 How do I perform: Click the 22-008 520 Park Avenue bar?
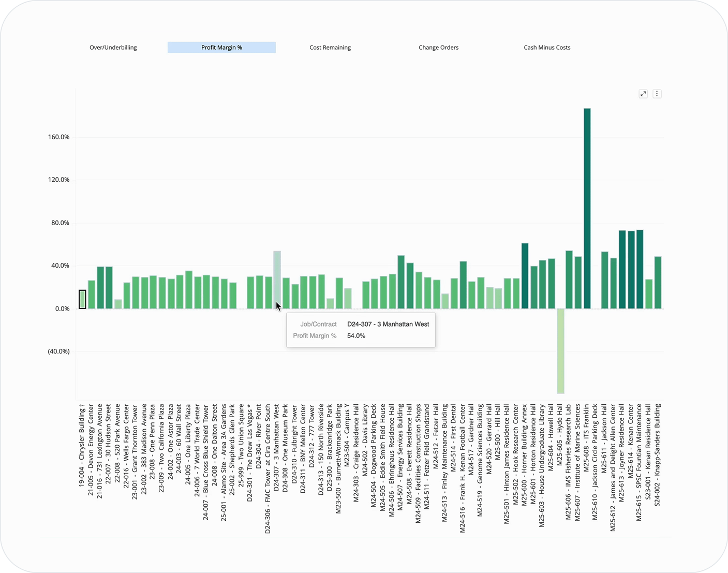pos(118,304)
